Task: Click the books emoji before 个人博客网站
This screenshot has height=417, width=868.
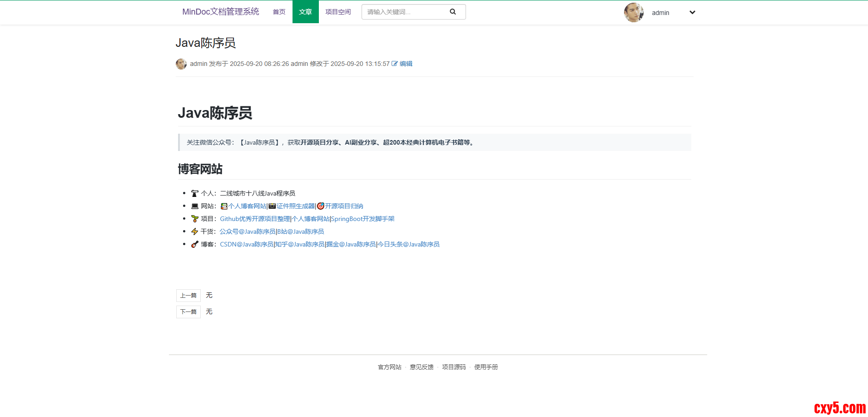Action: [x=224, y=206]
